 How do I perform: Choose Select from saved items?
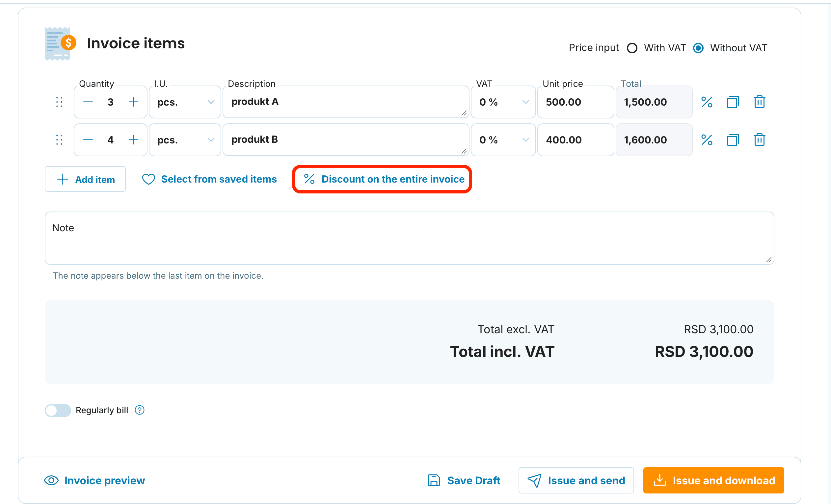[x=209, y=179]
